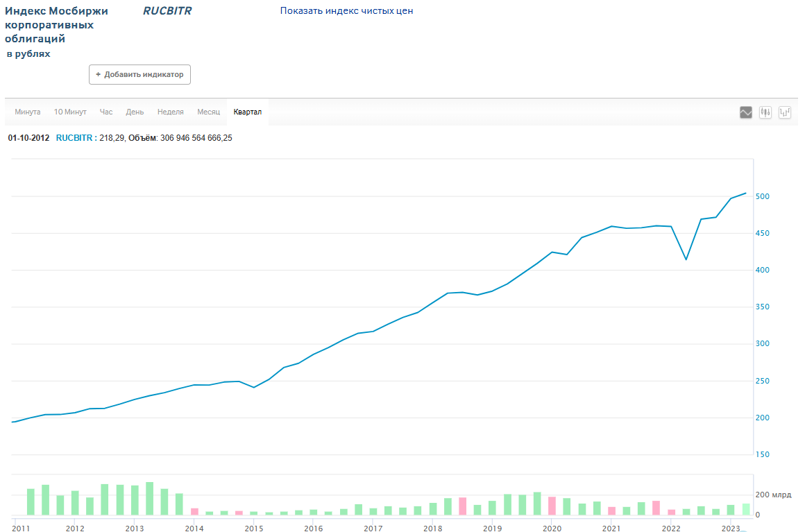The width and height of the screenshot is (805, 532).
Task: Open 'Показать индекс чистых цен' link
Action: pyautogui.click(x=346, y=11)
